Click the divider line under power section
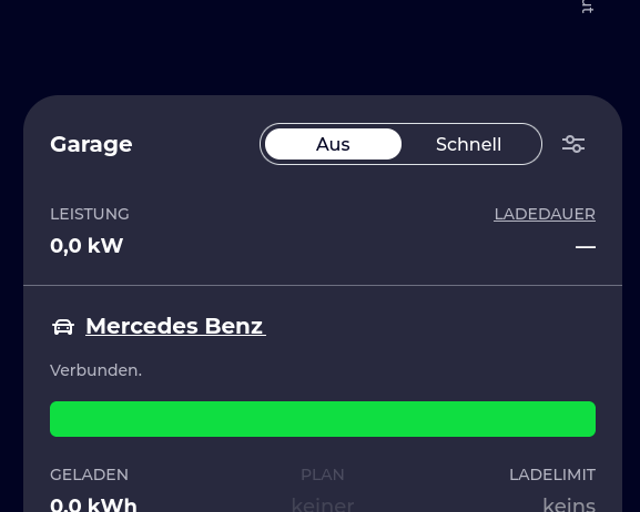Image resolution: width=640 pixels, height=512 pixels. 322,285
